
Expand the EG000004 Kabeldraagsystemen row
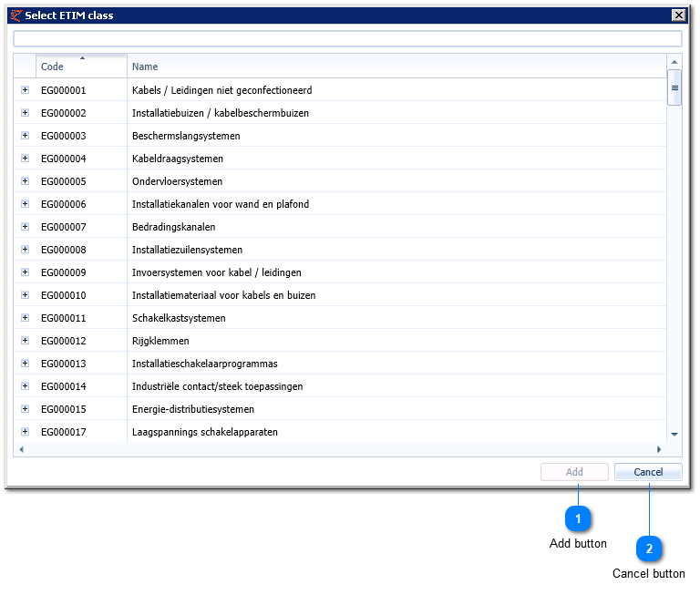[25, 158]
